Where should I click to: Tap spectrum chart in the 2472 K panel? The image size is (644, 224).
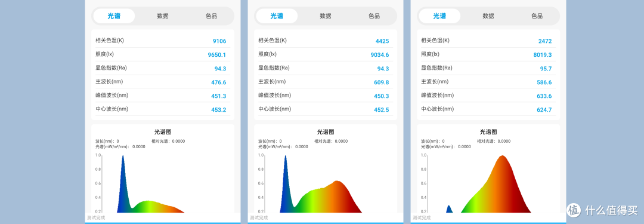[x=488, y=183]
